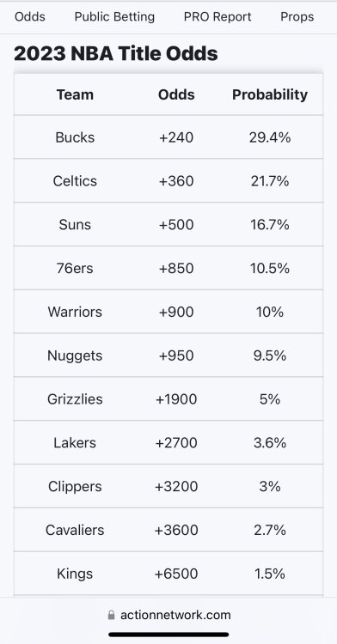Screen dimensions: 337x644
Task: Tap the Lakers team cell
Action: point(75,443)
